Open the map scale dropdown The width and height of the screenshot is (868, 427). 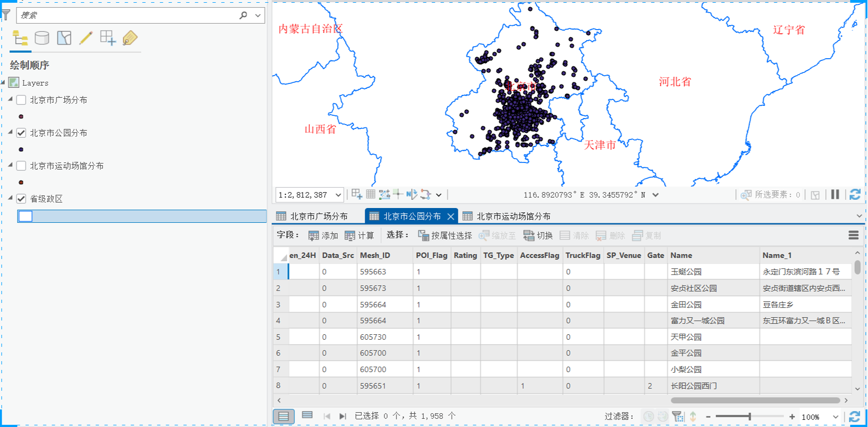click(338, 195)
